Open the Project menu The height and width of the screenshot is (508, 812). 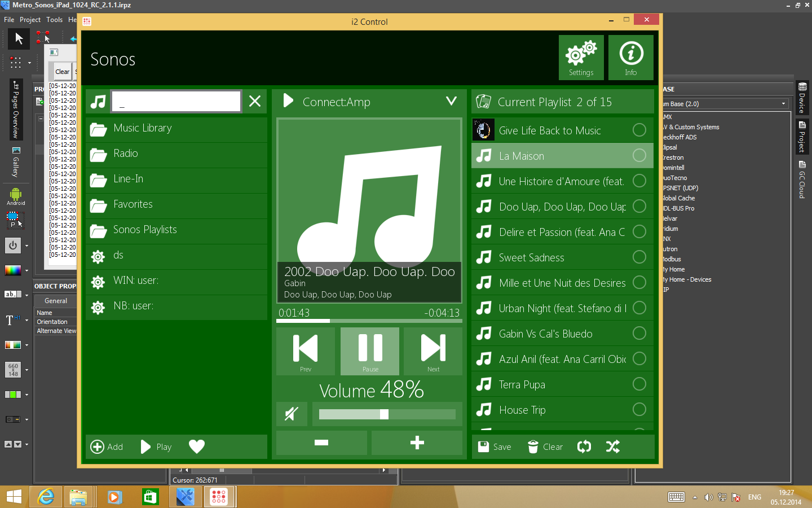(30, 19)
